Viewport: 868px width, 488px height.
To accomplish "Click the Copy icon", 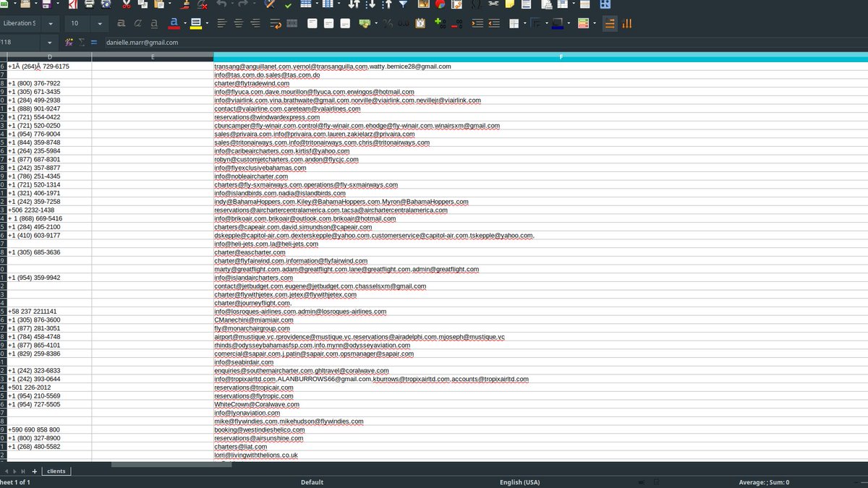I will click(x=142, y=4).
